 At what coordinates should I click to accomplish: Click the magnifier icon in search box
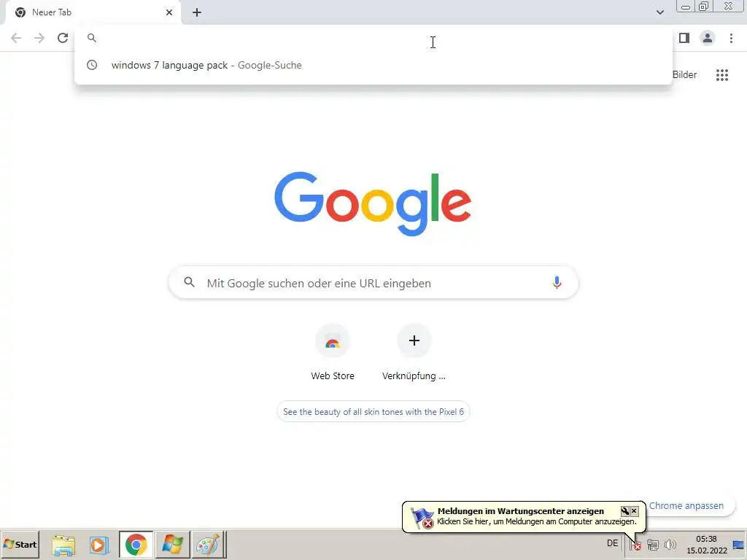(x=189, y=282)
